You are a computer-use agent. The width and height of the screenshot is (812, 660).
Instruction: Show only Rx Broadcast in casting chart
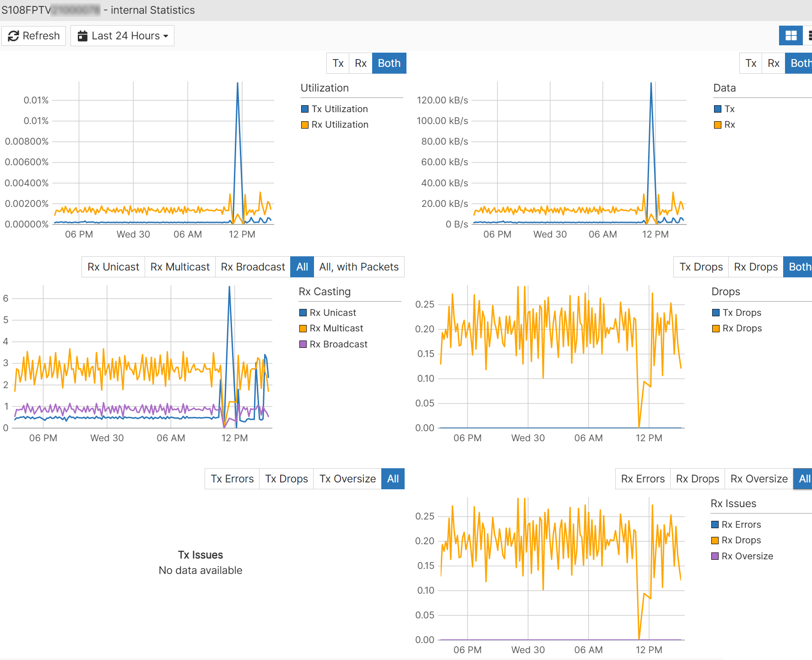(x=253, y=267)
